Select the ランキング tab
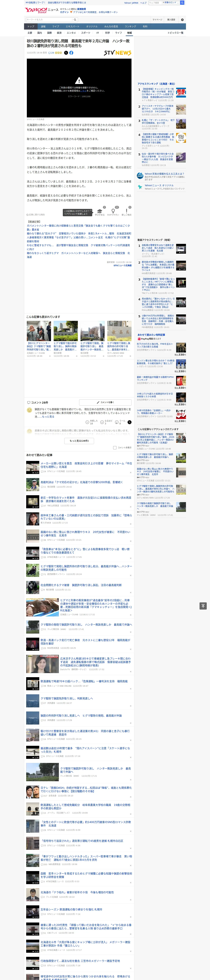This screenshot has width=210, height=980. (130, 27)
